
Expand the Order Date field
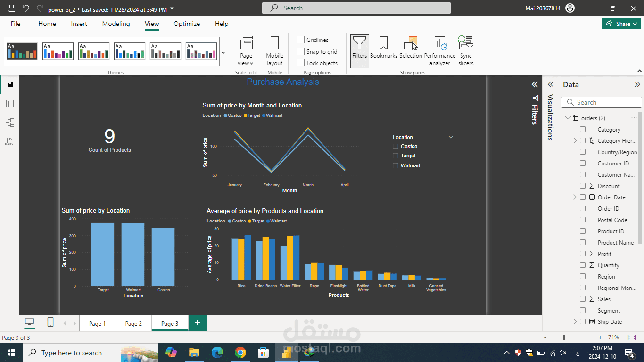click(575, 197)
